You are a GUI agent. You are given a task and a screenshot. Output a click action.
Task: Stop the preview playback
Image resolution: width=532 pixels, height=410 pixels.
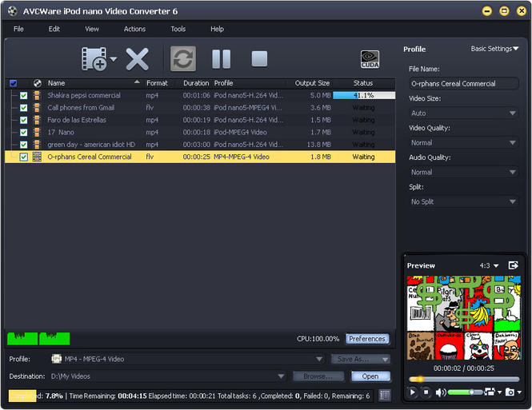click(x=426, y=392)
